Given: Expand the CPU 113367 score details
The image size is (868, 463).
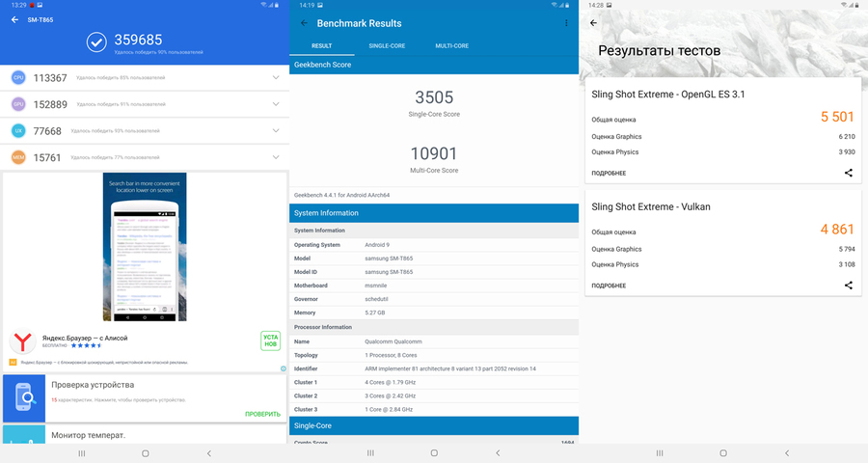Looking at the screenshot, I should (276, 77).
